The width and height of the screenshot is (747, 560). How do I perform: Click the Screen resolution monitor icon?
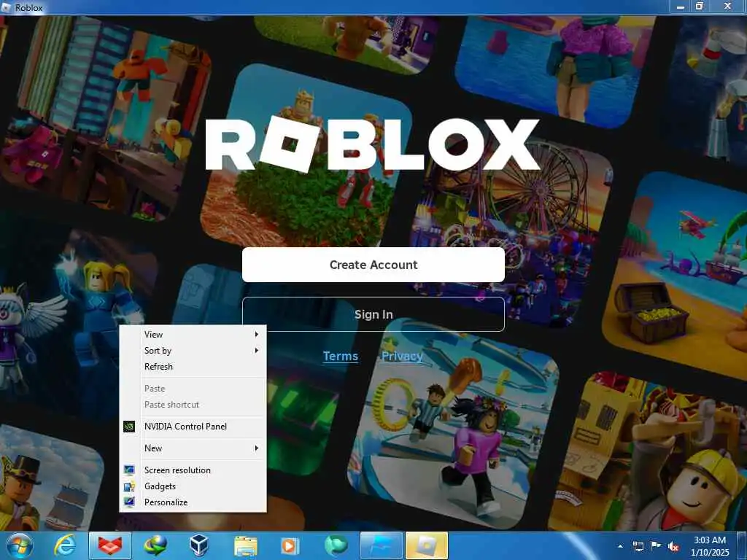tap(129, 470)
